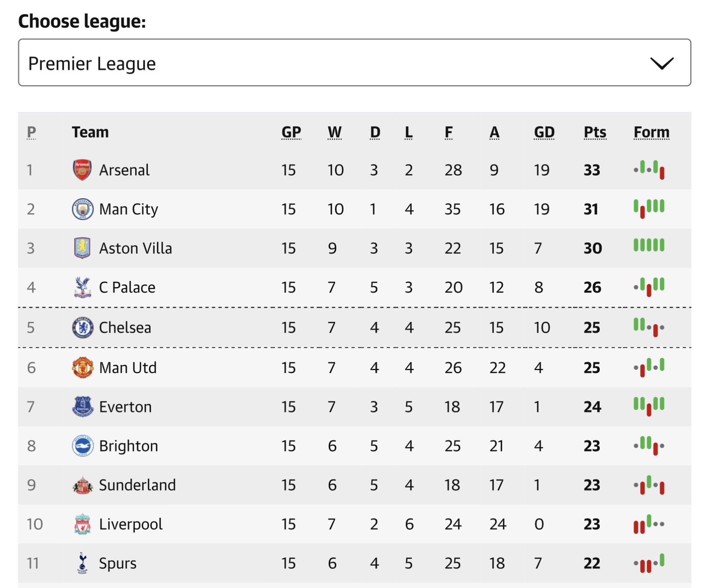Click the Man Utd crest icon
Viewport: 711px width, 588px height.
coord(83,368)
